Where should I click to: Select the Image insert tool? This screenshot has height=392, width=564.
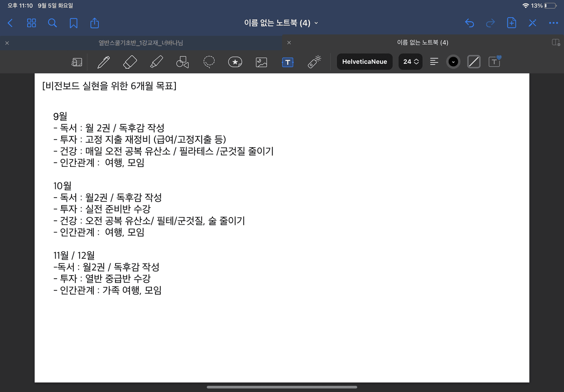click(261, 62)
